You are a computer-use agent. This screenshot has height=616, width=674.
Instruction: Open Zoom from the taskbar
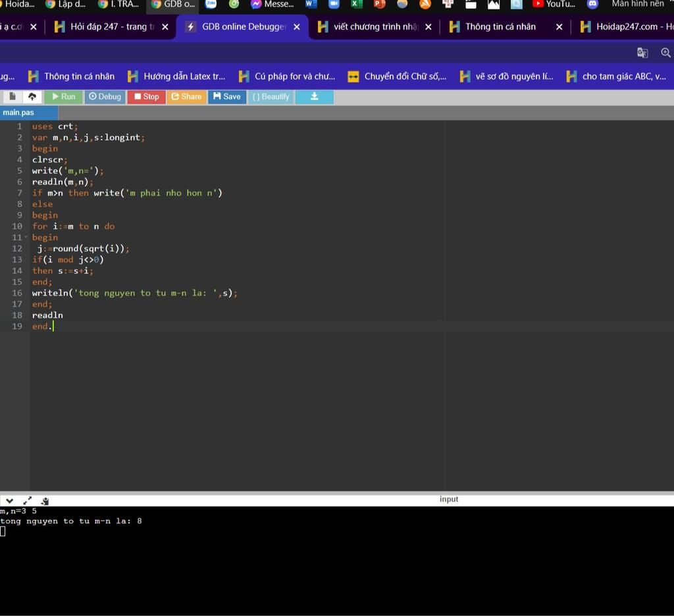[x=334, y=4]
